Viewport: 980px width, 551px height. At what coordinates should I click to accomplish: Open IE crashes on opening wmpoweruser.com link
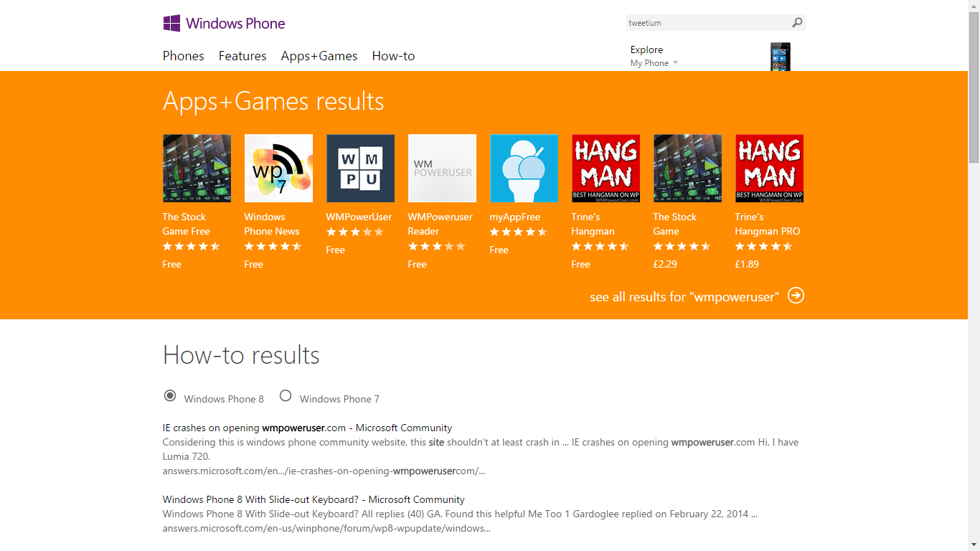point(307,428)
